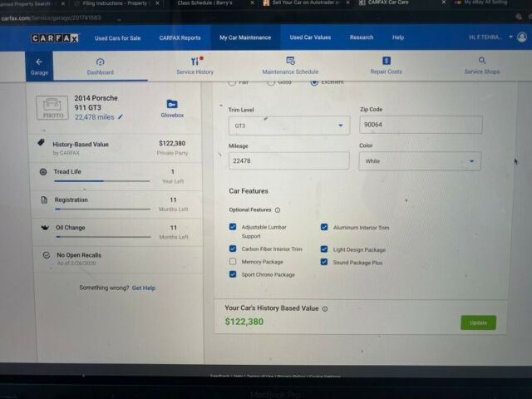532x399 pixels.
Task: Click Oil Change icon
Action: 45,228
